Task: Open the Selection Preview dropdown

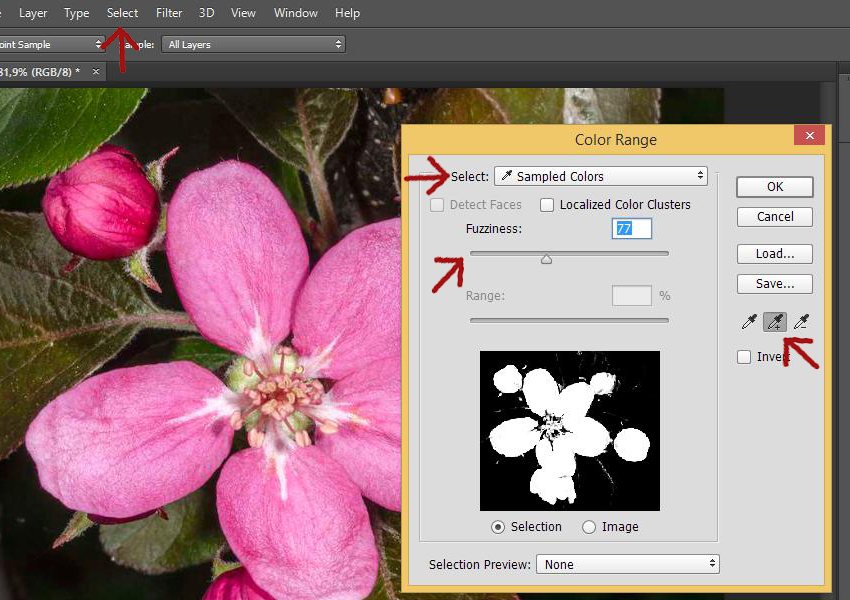Action: (x=627, y=564)
